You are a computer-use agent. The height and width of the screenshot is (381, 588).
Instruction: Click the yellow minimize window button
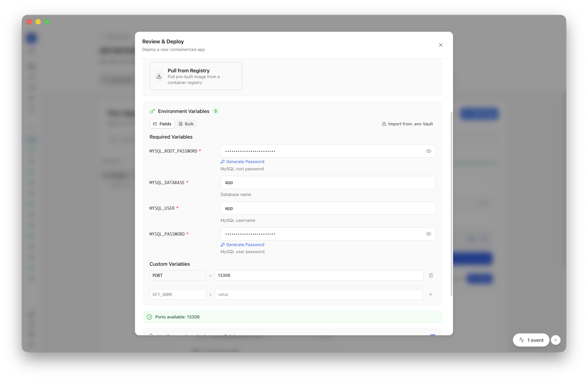[x=38, y=22]
